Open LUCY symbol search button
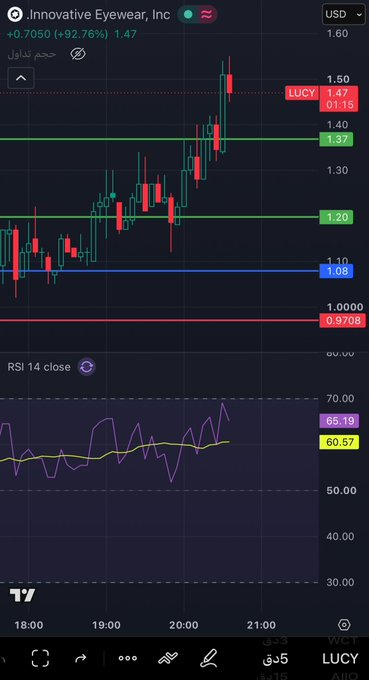This screenshot has height=680, width=369. pyautogui.click(x=340, y=659)
